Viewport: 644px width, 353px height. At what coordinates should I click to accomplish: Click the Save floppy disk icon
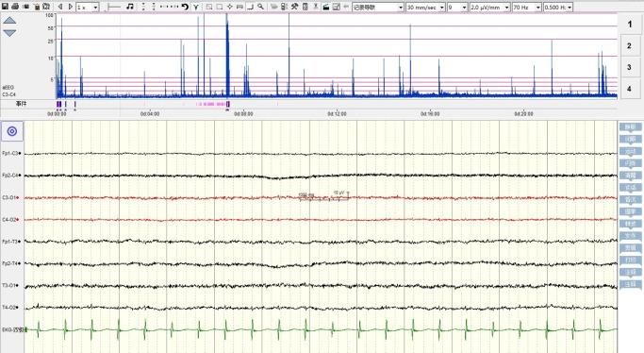5,7
